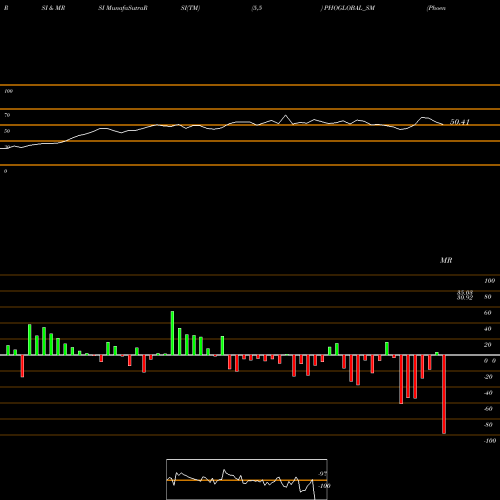Screen dimensions: 500x500
Task: Open the mini overview chart thumbnail at bottom
Action: pos(247,479)
